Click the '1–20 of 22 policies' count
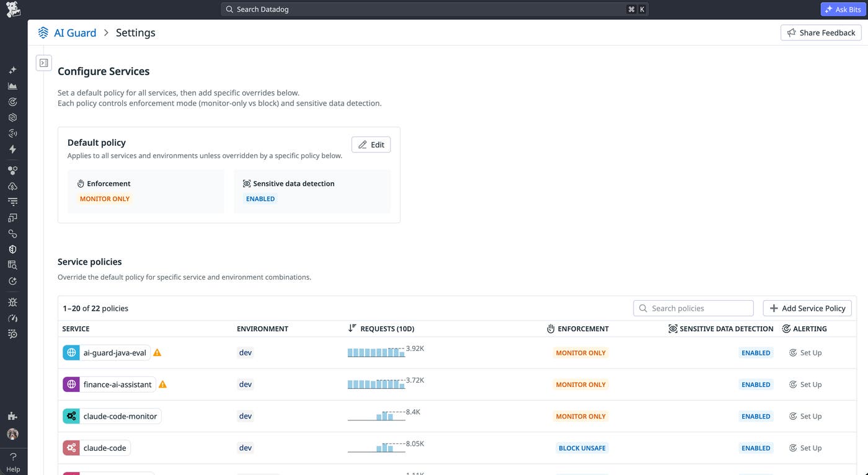The width and height of the screenshot is (868, 475). click(95, 308)
